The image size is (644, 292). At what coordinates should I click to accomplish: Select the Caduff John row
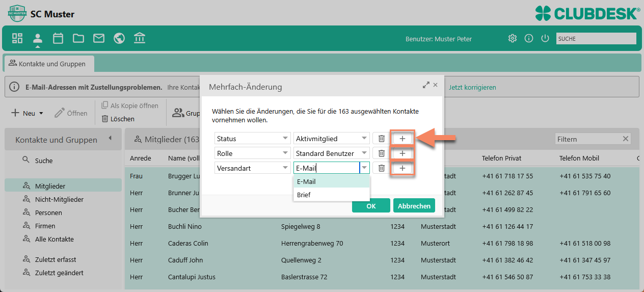point(382,260)
